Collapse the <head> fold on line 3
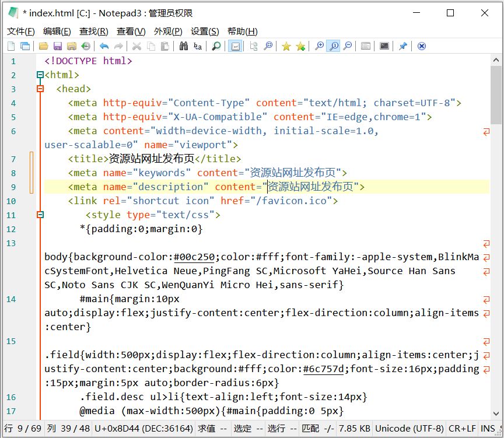Screen dimensions: 504x438 pos(40,89)
